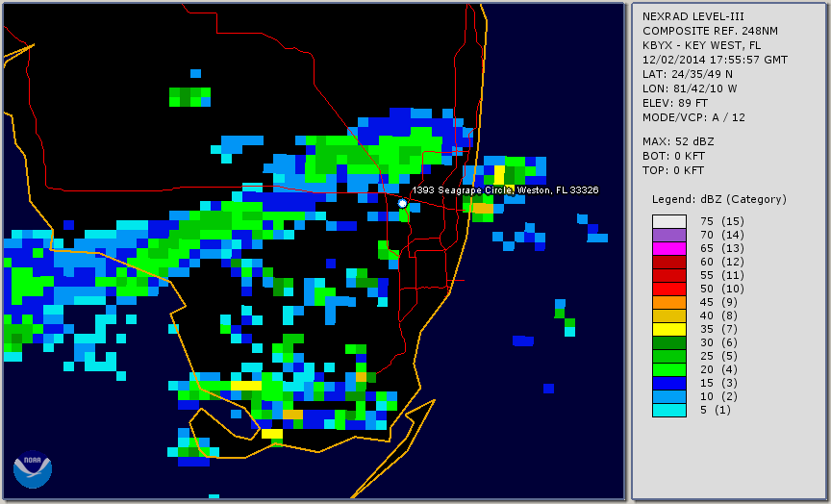This screenshot has height=504, width=831.
Task: Click the NEXRAD LEVEL-III header text
Action: click(x=693, y=17)
